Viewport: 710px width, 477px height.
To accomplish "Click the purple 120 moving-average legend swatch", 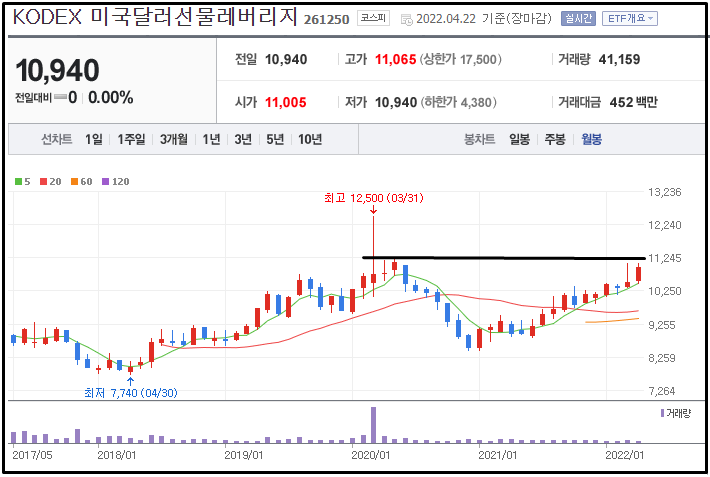I will (106, 182).
